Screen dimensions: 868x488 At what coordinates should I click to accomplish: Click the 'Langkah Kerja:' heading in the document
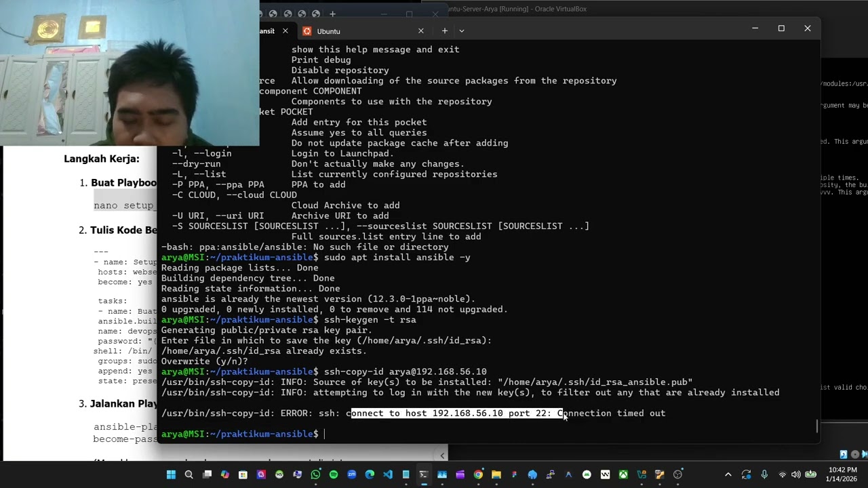pyautogui.click(x=102, y=159)
